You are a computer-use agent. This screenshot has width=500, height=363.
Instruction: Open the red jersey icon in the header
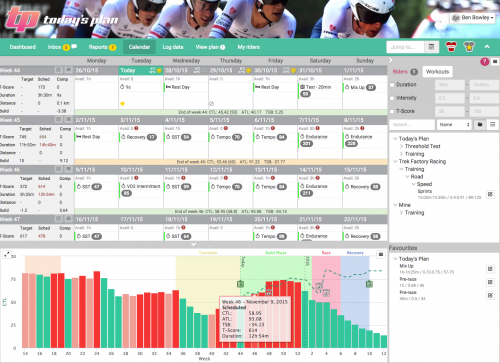click(x=451, y=47)
